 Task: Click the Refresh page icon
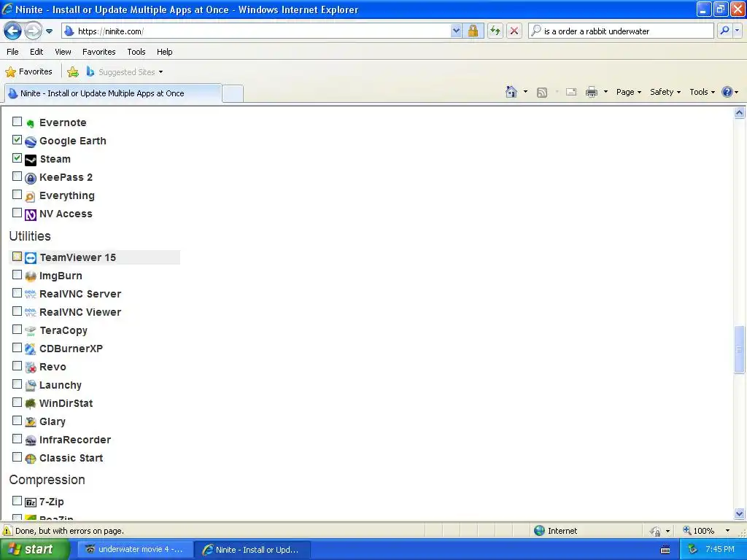point(495,31)
